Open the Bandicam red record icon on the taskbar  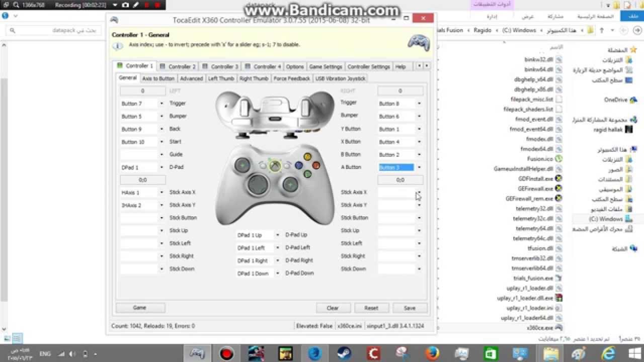click(x=227, y=353)
